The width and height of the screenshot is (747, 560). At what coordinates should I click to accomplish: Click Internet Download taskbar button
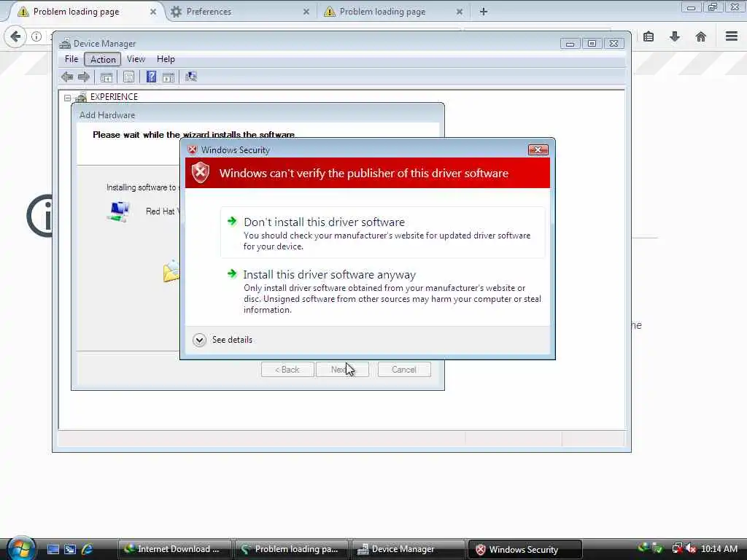174,549
